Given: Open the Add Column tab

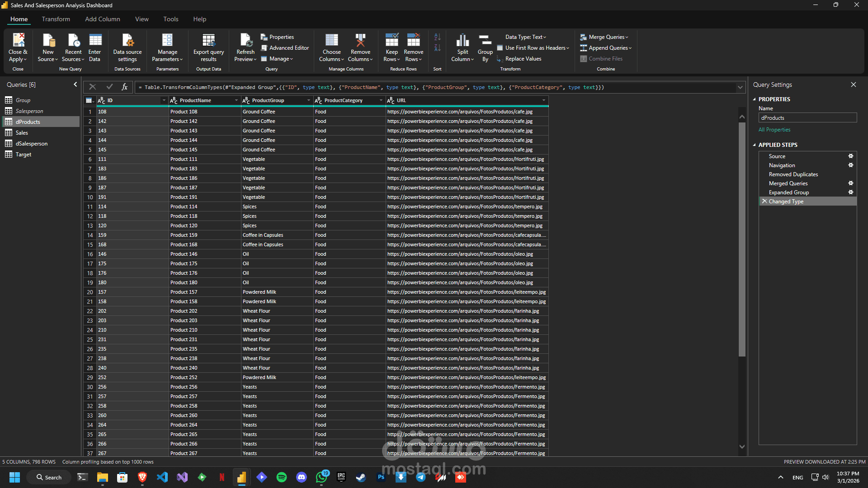Looking at the screenshot, I should (x=103, y=19).
